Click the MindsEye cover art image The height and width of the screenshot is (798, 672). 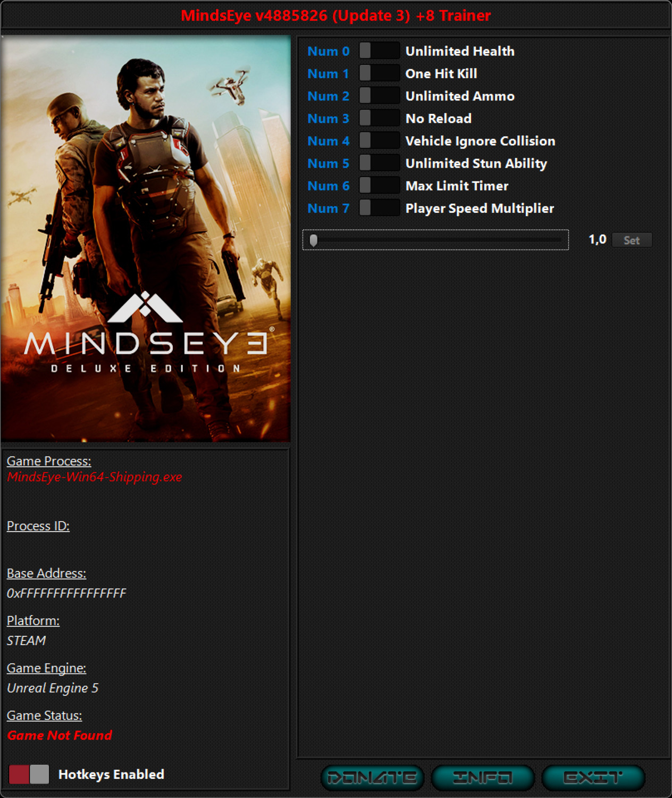[146, 238]
